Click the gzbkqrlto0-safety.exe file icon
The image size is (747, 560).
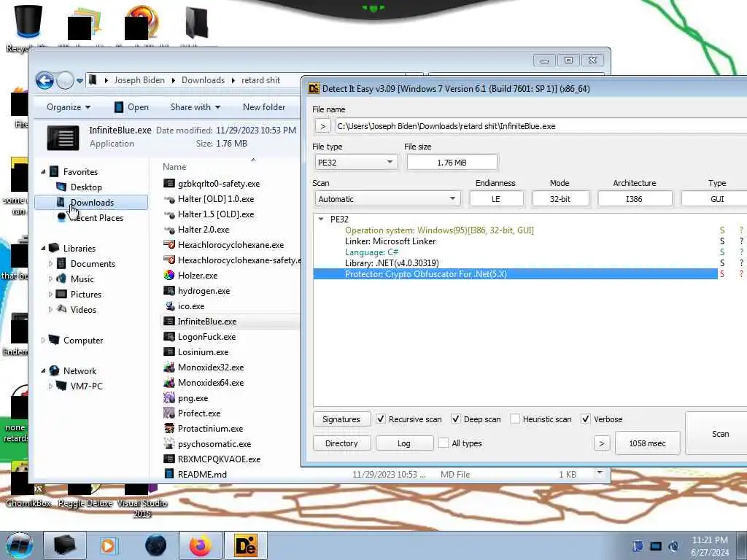tap(169, 183)
